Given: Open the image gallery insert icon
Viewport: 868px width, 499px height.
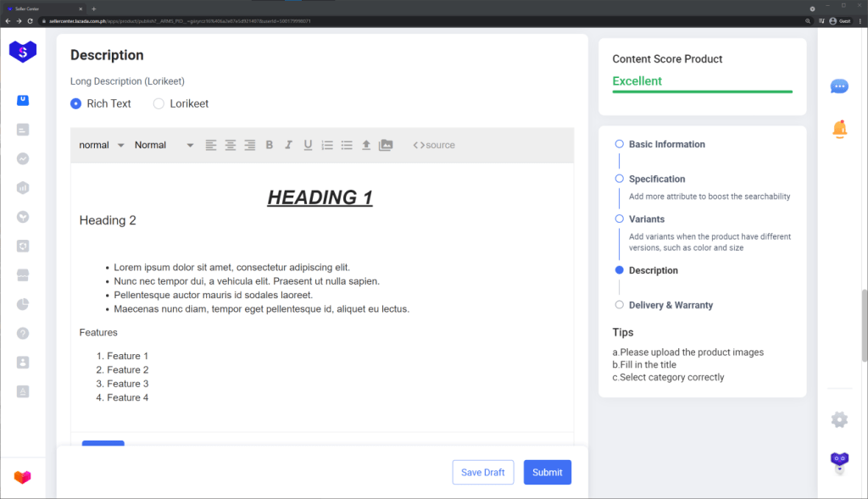Looking at the screenshot, I should [386, 145].
